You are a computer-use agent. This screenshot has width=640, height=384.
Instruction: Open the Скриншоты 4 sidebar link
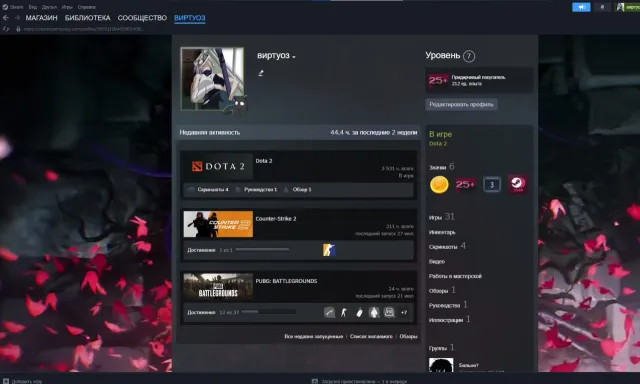[x=447, y=246]
